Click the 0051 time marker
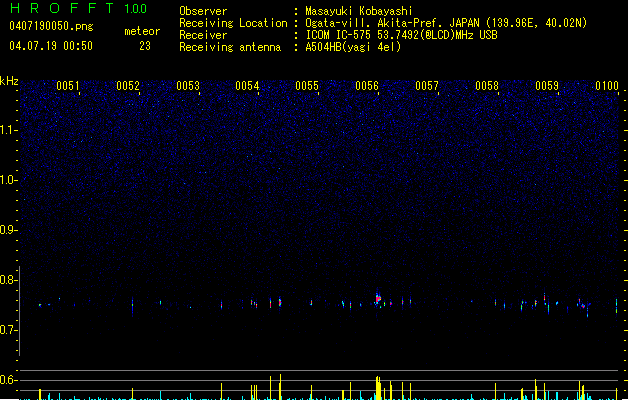The image size is (629, 400). pos(68,85)
